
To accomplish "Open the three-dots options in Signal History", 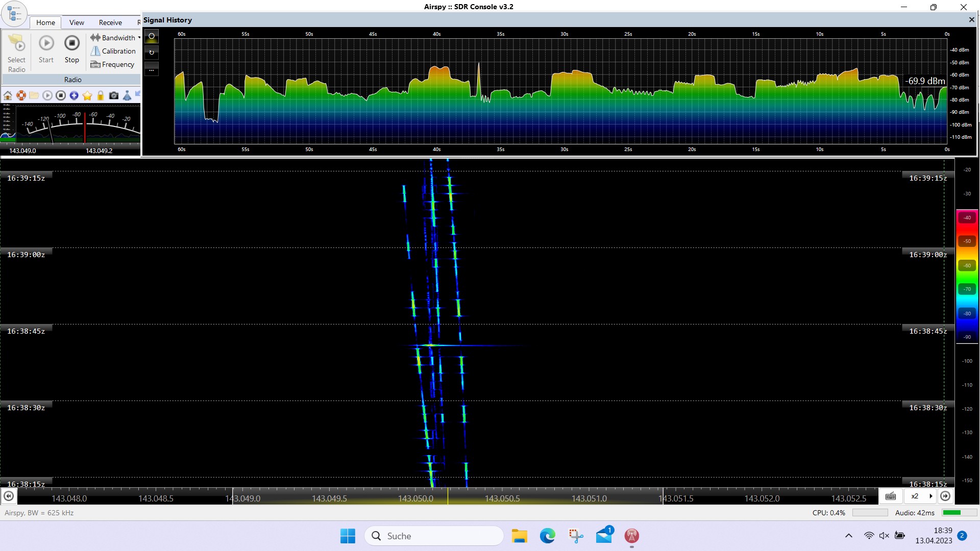I will pos(152,69).
